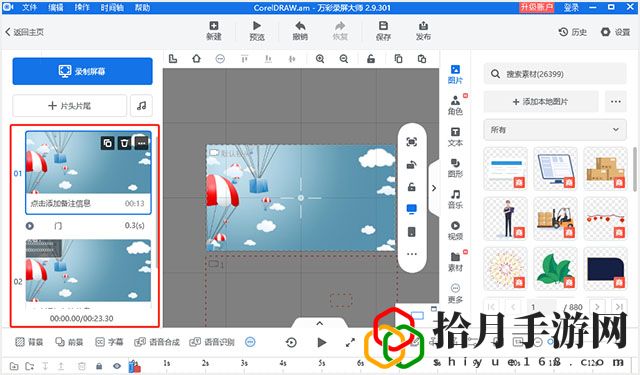Open 设置 settings gear

pyautogui.click(x=616, y=32)
